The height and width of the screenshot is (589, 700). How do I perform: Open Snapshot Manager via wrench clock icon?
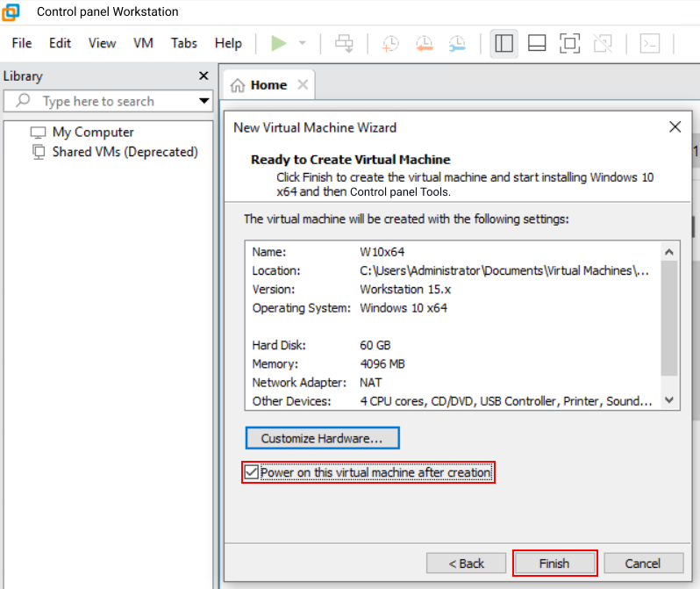457,43
